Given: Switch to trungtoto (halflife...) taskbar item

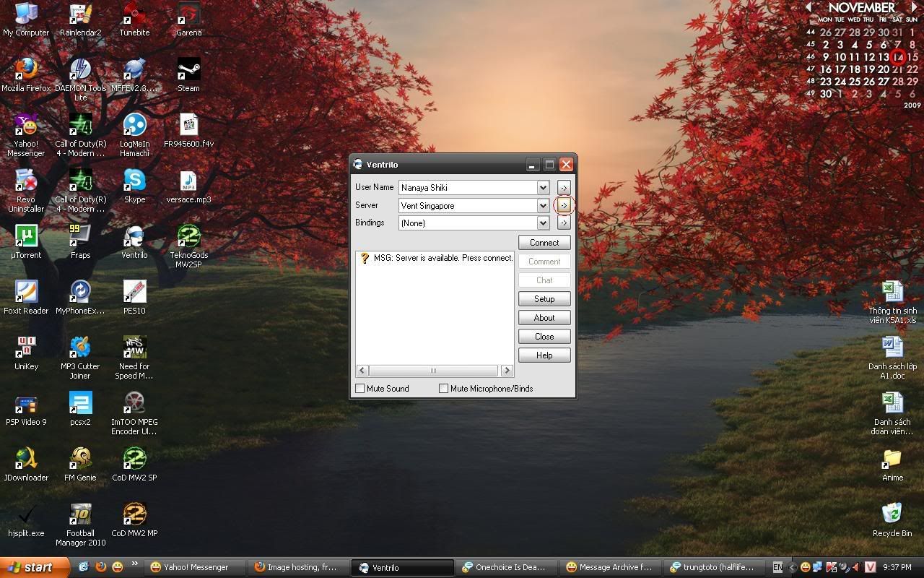Looking at the screenshot, I should pyautogui.click(x=715, y=567).
